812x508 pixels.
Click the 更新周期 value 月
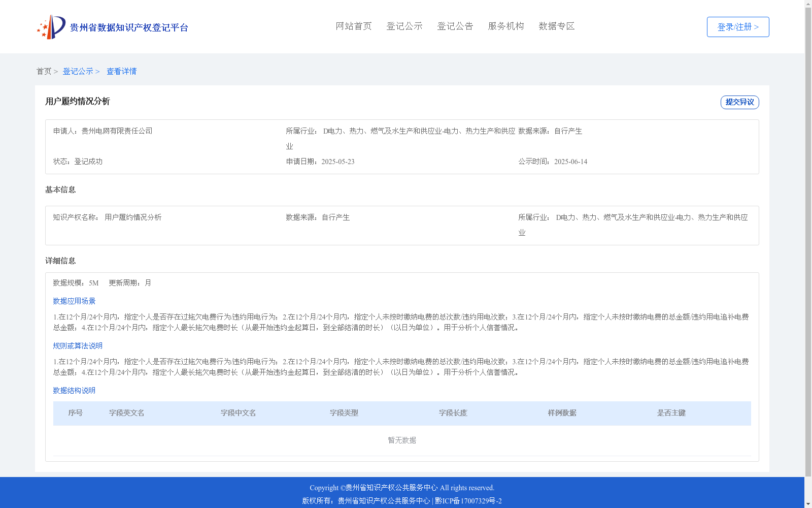pos(148,283)
